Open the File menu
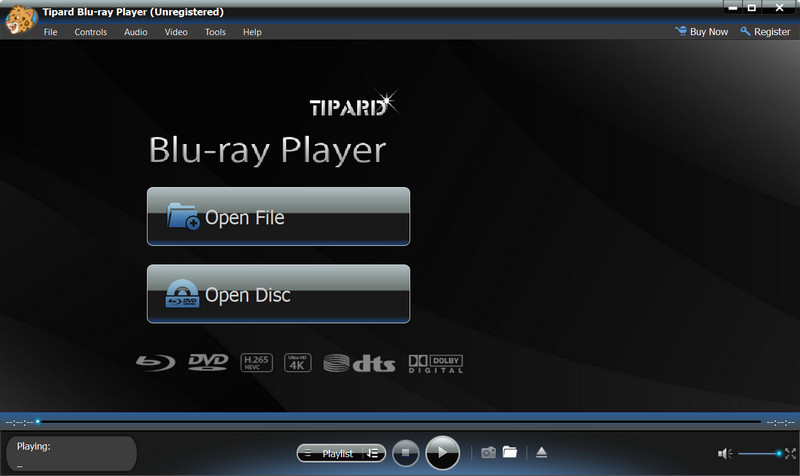Screen dimensions: 800x476 tap(50, 32)
